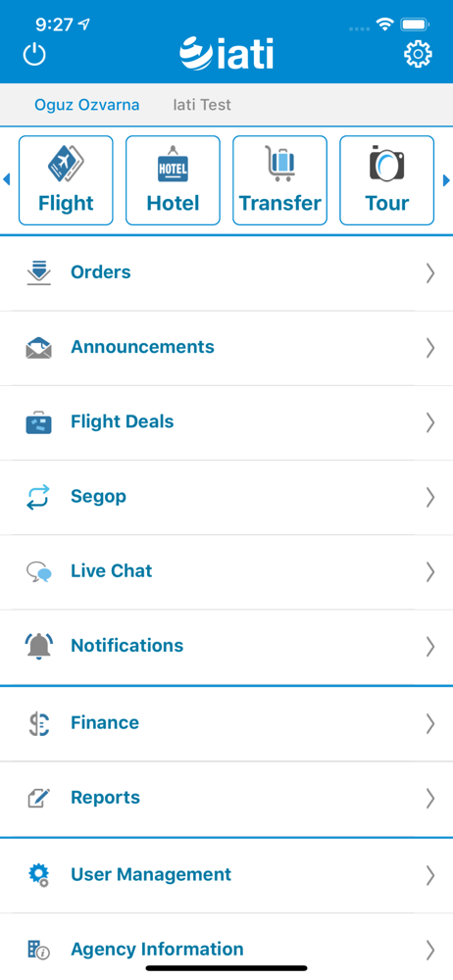Switch to the Oguz Ozvarna tab
The width and height of the screenshot is (453, 980).
click(87, 105)
